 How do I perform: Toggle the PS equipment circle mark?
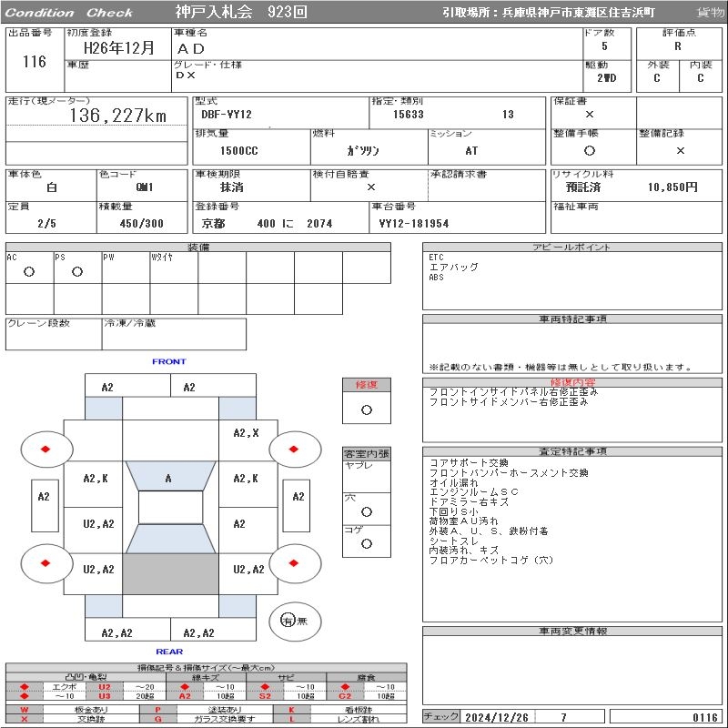point(77,271)
